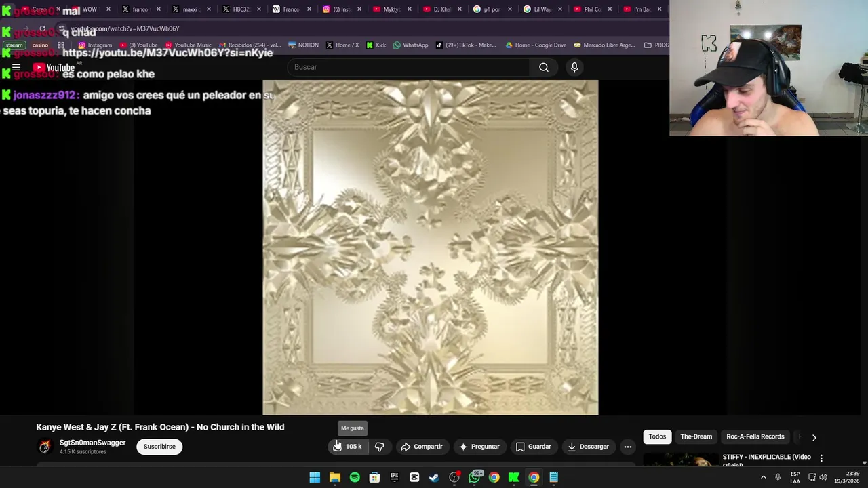The width and height of the screenshot is (868, 488).
Task: Open File Explorer from taskbar
Action: click(335, 478)
